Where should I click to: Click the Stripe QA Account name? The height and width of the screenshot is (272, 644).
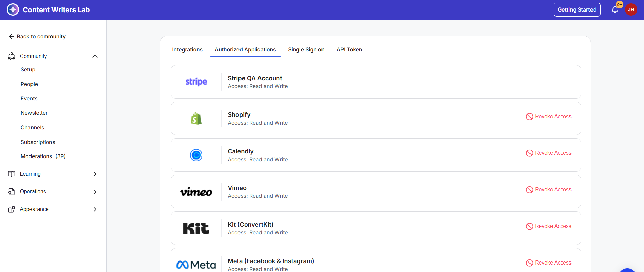255,78
